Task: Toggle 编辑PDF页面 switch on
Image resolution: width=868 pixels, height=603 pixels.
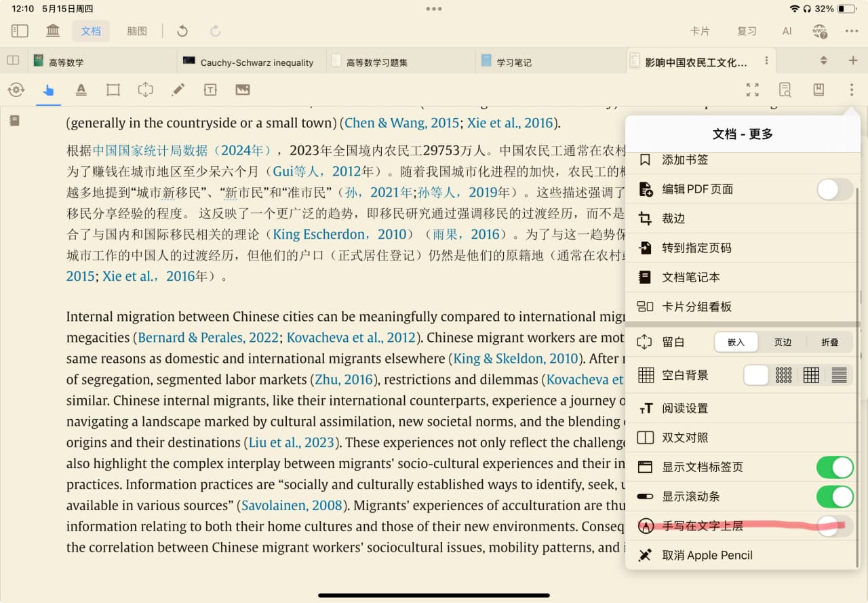Action: coord(835,189)
